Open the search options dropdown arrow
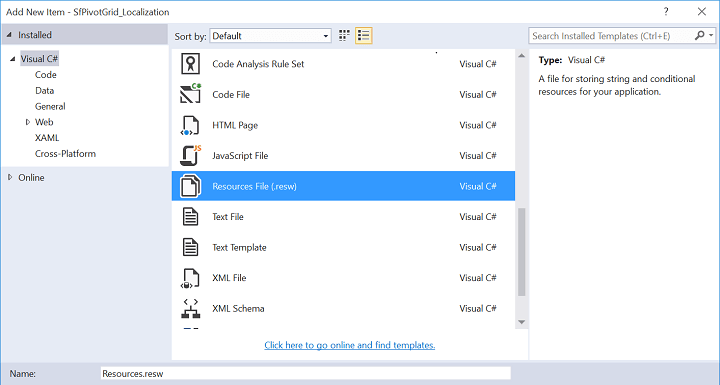This screenshot has width=720, height=385. [x=711, y=35]
